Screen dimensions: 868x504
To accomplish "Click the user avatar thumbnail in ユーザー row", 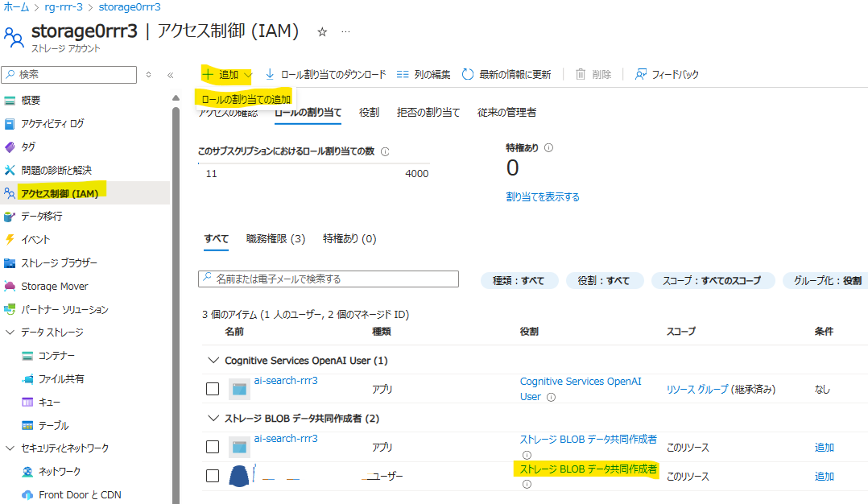I will 239,476.
